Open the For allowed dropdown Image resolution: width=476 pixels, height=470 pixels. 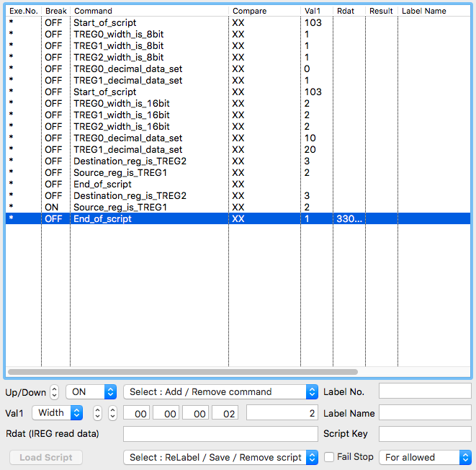pos(425,457)
